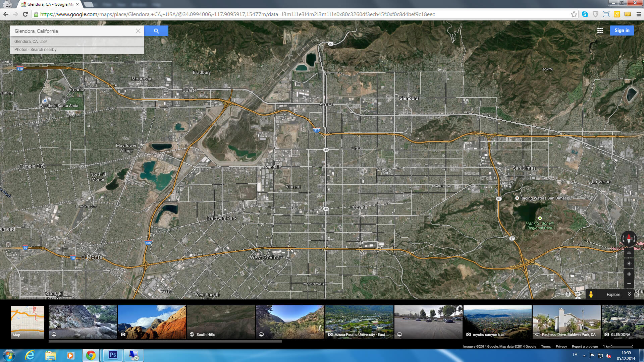Open Chrome menu hamburger button
Viewport: 644px width, 362px height.
[639, 14]
